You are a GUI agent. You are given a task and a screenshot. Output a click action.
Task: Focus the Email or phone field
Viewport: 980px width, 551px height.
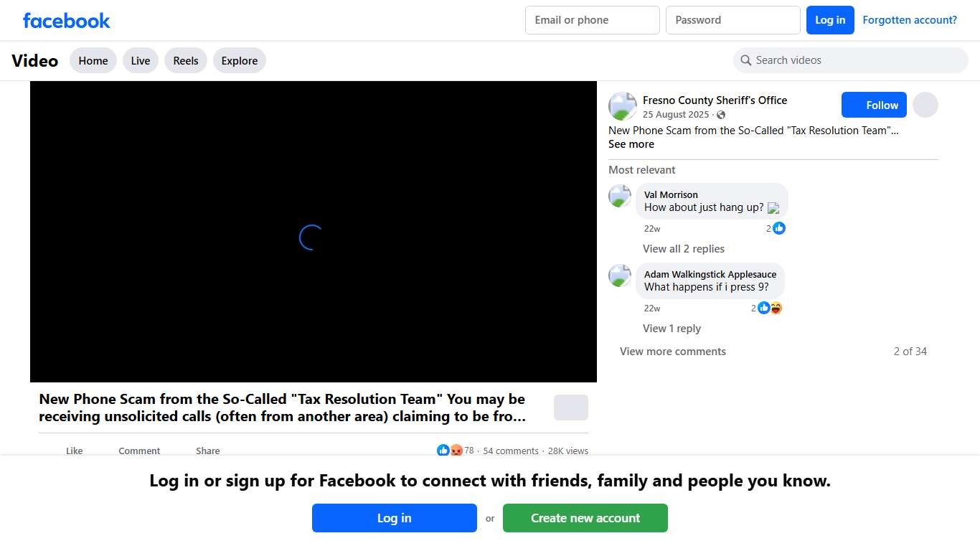tap(592, 20)
